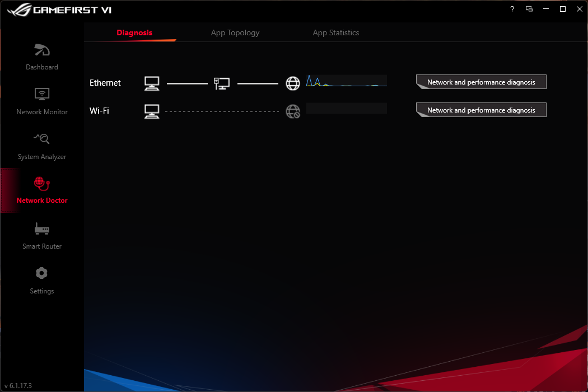Run Ethernet network and performance diagnosis
Image resolution: width=588 pixels, height=392 pixels.
[481, 82]
